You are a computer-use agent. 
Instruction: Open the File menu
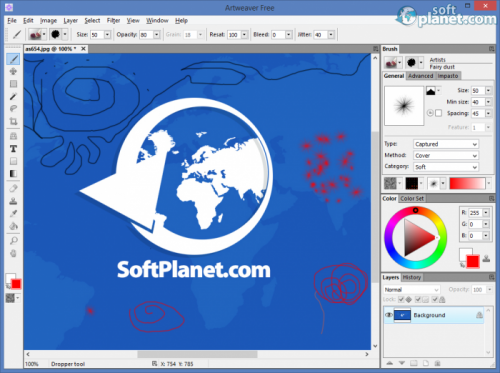[12, 21]
